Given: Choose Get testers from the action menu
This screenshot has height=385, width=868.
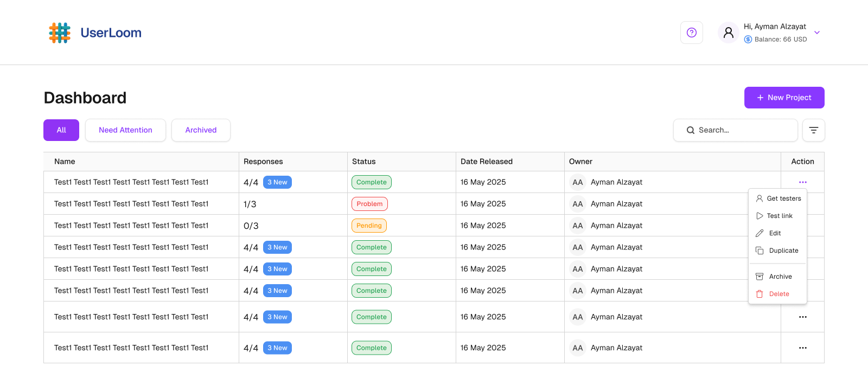Looking at the screenshot, I should tap(778, 198).
